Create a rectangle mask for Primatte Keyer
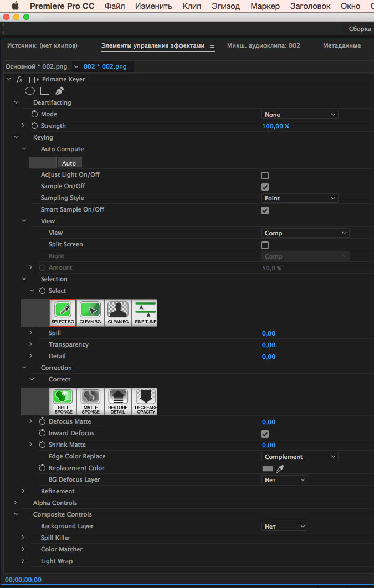The image size is (374, 588). pos(45,91)
